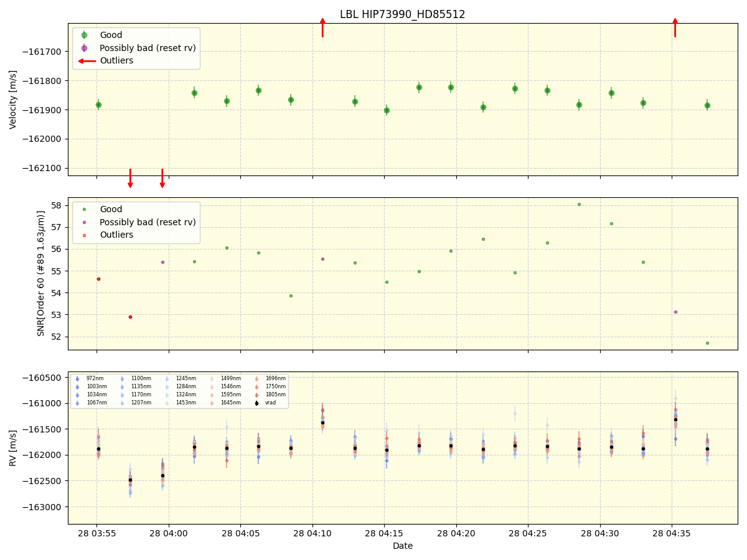Click the '−163000' RV tick label
The height and width of the screenshot is (560, 747).
pyautogui.click(x=43, y=507)
